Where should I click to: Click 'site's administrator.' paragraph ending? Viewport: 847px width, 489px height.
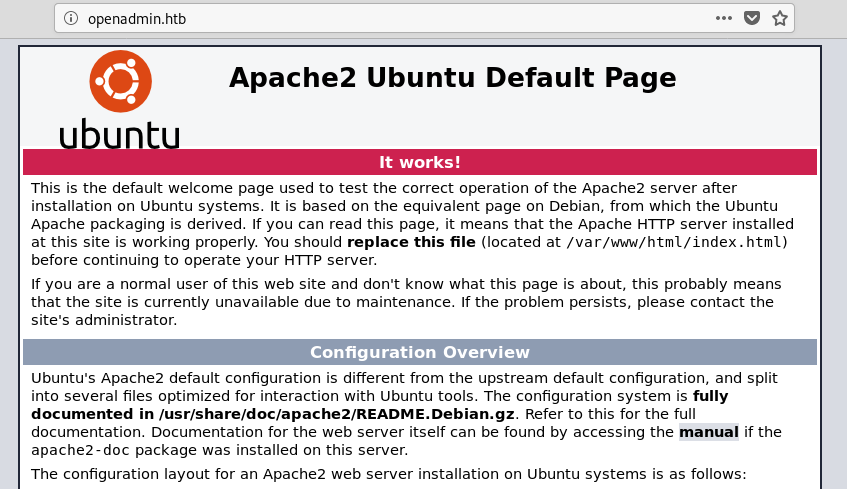pyautogui.click(x=104, y=320)
